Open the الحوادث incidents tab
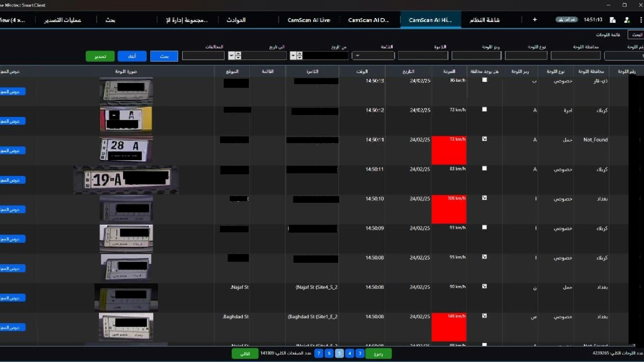This screenshot has width=644, height=362. 236,20
